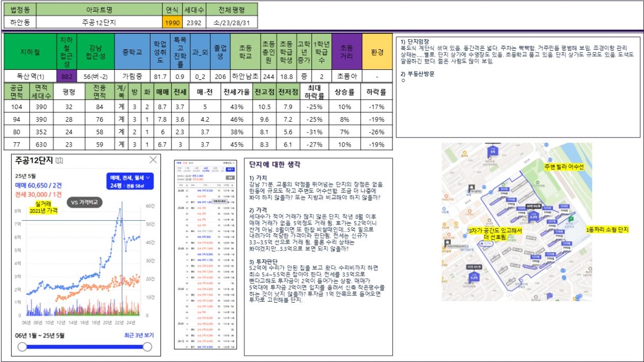Click the 중학교 header cell
The height and width of the screenshot is (362, 644).
click(x=133, y=52)
